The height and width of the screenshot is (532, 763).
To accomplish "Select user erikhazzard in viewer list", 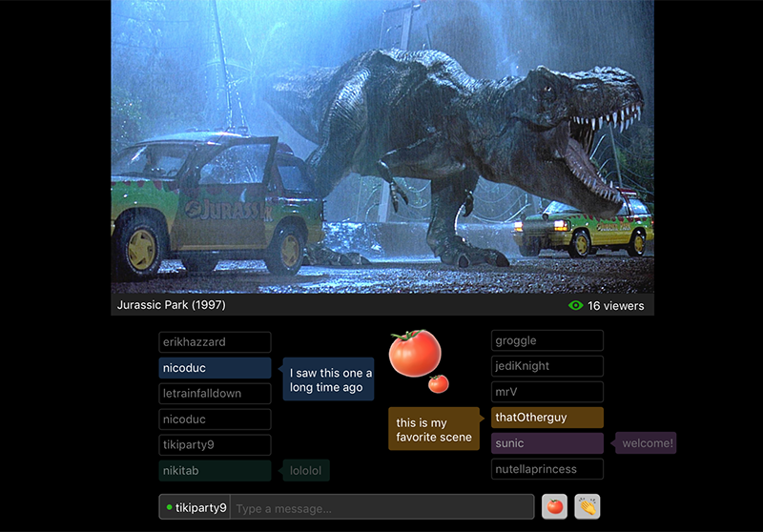I will (215, 342).
